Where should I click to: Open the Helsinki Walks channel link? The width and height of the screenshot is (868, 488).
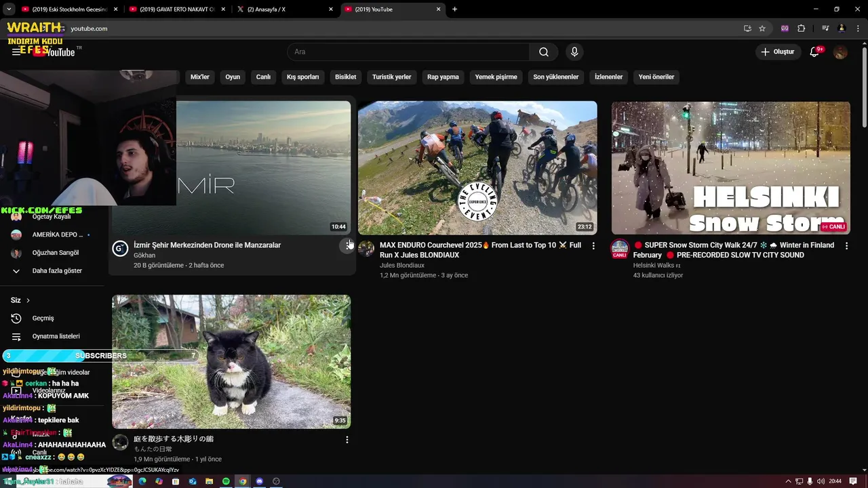click(x=654, y=266)
